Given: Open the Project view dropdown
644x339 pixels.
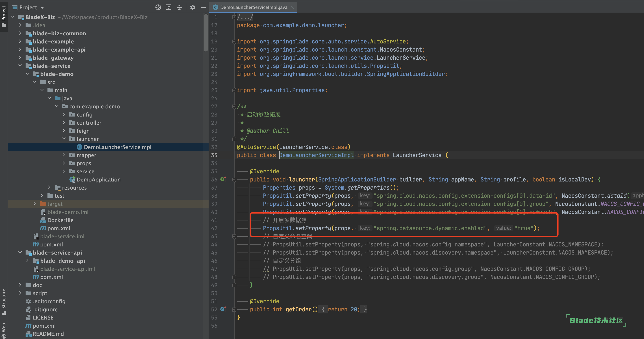Looking at the screenshot, I should point(28,7).
